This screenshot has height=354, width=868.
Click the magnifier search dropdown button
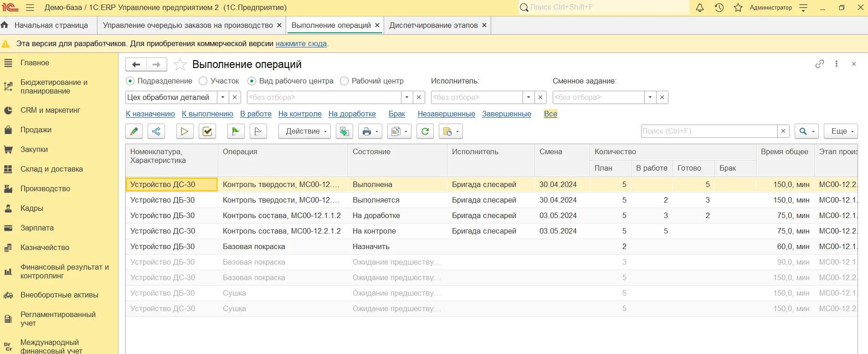(806, 131)
